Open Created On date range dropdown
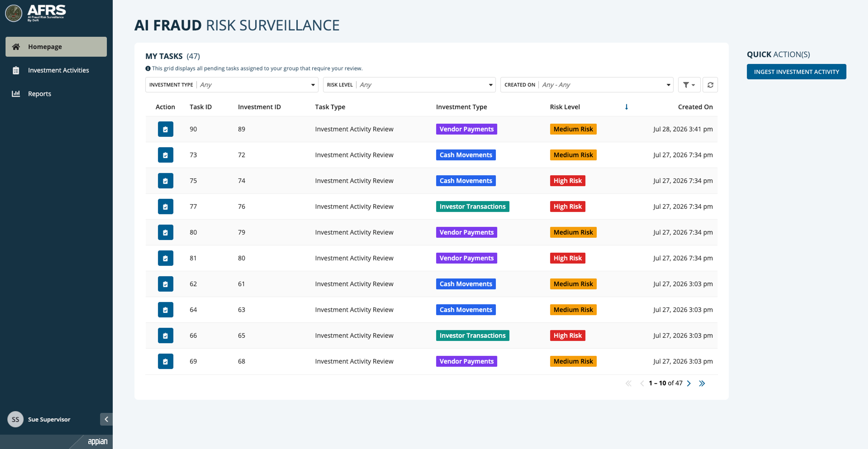Image resolution: width=868 pixels, height=449 pixels. (587, 85)
